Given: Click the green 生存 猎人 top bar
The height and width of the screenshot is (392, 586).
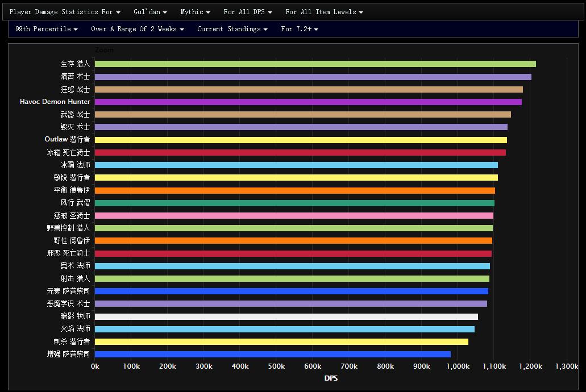Looking at the screenshot, I should pyautogui.click(x=315, y=64).
